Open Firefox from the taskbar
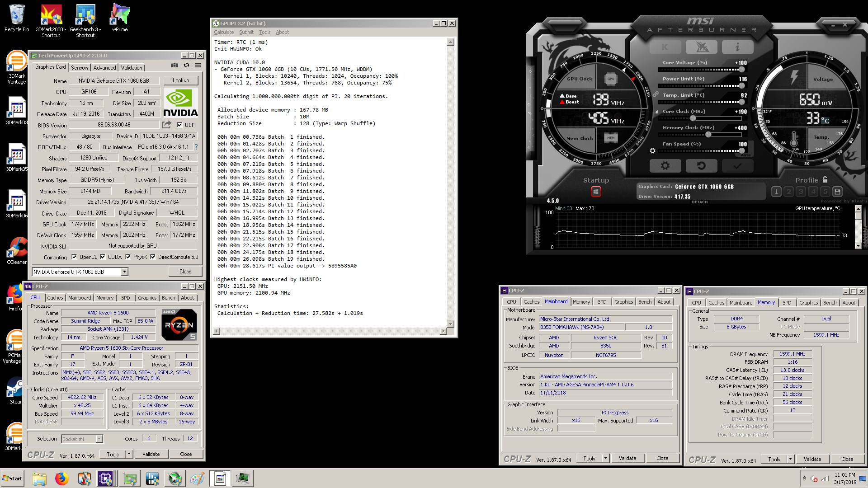Screen dimensions: 868x488 click(62, 478)
